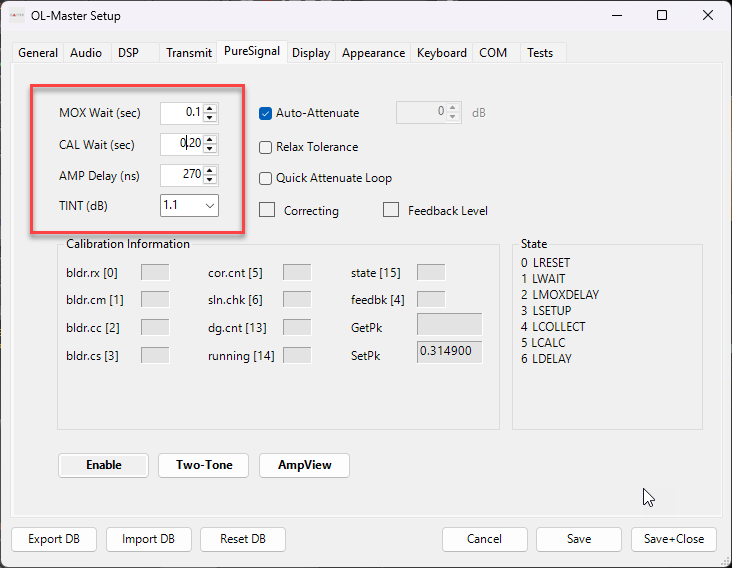Open AmpView

[x=304, y=465]
